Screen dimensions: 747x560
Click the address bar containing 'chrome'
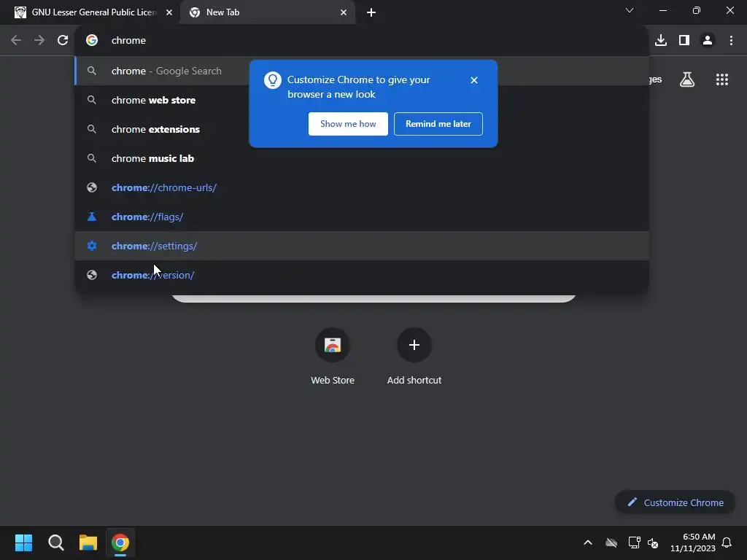(362, 41)
